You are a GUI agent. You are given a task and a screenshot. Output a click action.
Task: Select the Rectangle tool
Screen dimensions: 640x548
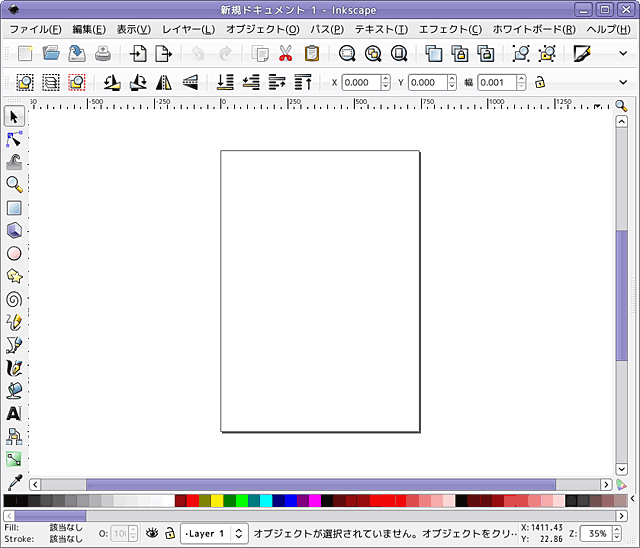point(14,208)
